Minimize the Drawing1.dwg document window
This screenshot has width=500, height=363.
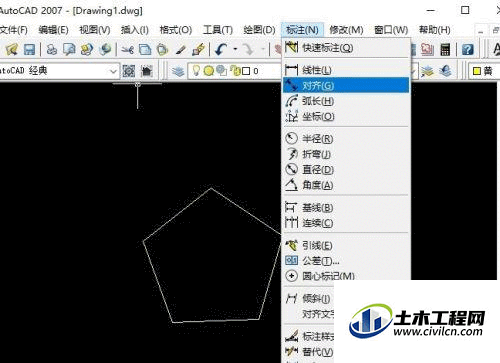pyautogui.click(x=481, y=31)
